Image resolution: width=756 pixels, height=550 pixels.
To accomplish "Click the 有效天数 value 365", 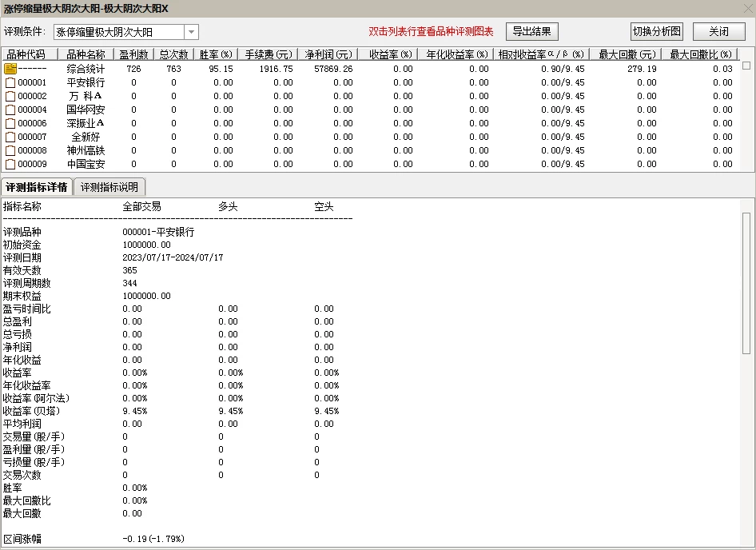I will [x=129, y=270].
